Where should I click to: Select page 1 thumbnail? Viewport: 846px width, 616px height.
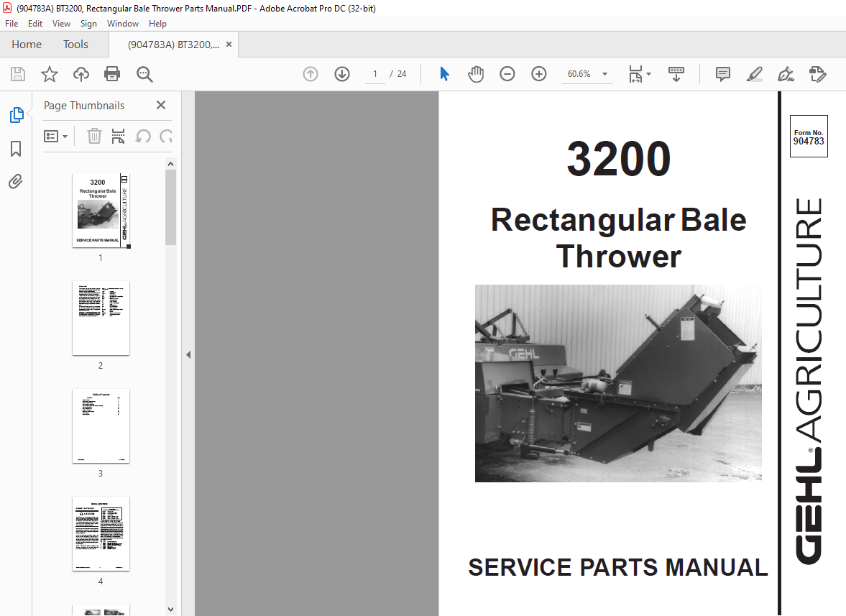tap(101, 211)
